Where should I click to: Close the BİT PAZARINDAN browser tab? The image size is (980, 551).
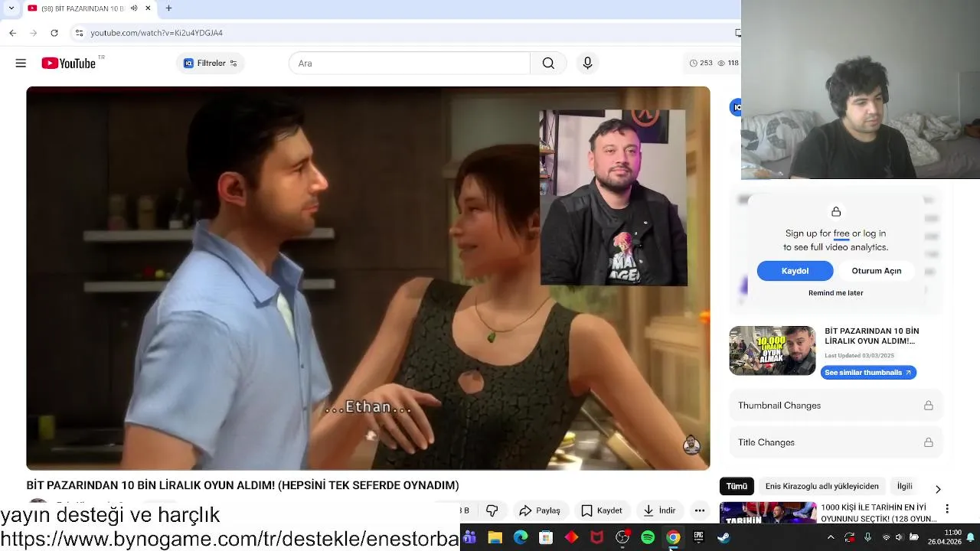[148, 8]
